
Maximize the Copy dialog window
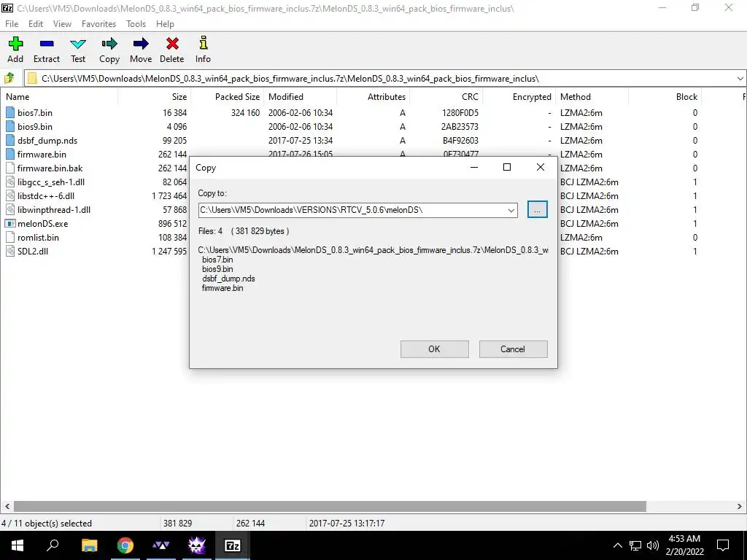pyautogui.click(x=507, y=167)
